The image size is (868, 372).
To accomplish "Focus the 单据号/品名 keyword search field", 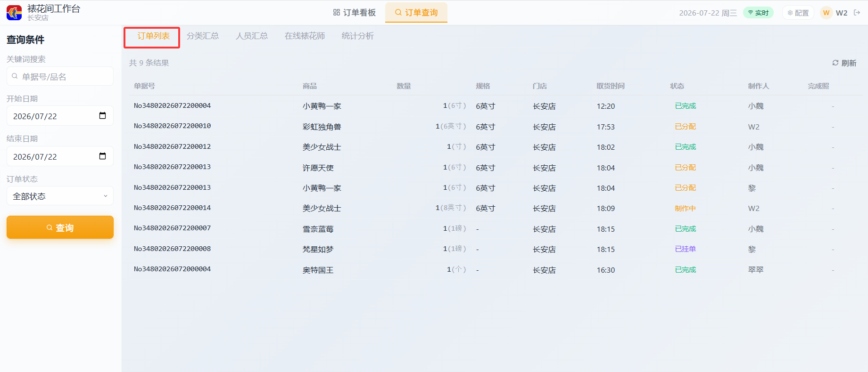I will [x=60, y=76].
